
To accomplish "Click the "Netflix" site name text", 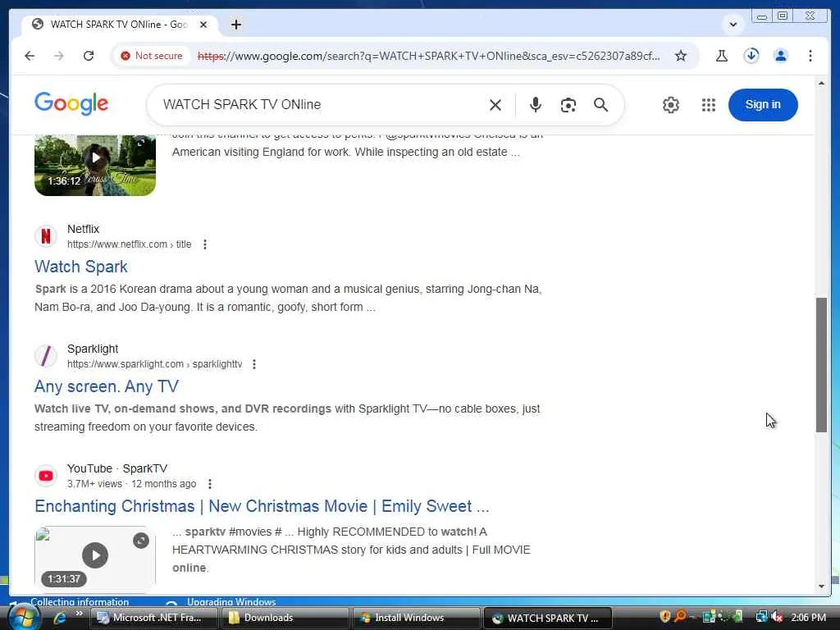I will click(x=83, y=229).
